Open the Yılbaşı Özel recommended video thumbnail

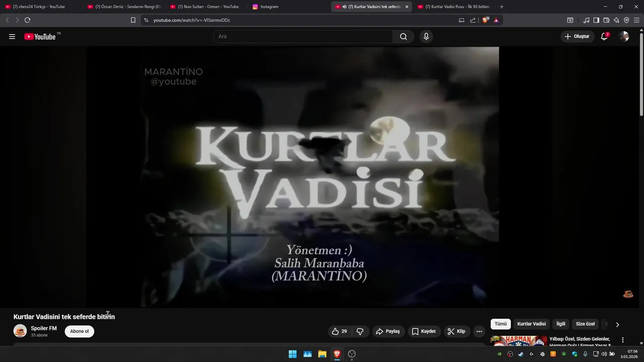519,340
